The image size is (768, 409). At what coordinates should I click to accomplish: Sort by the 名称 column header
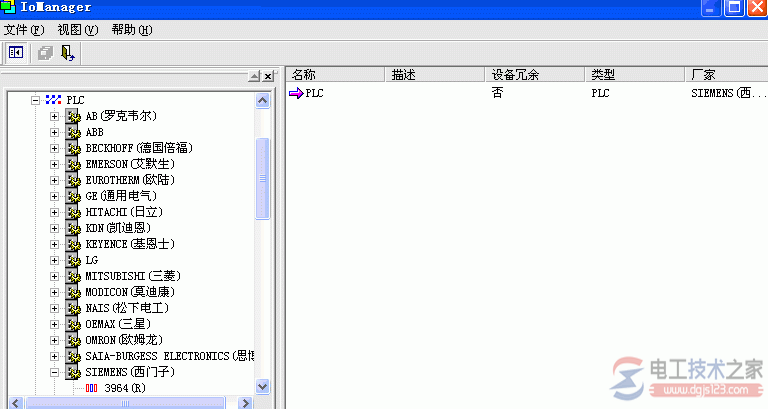[336, 74]
